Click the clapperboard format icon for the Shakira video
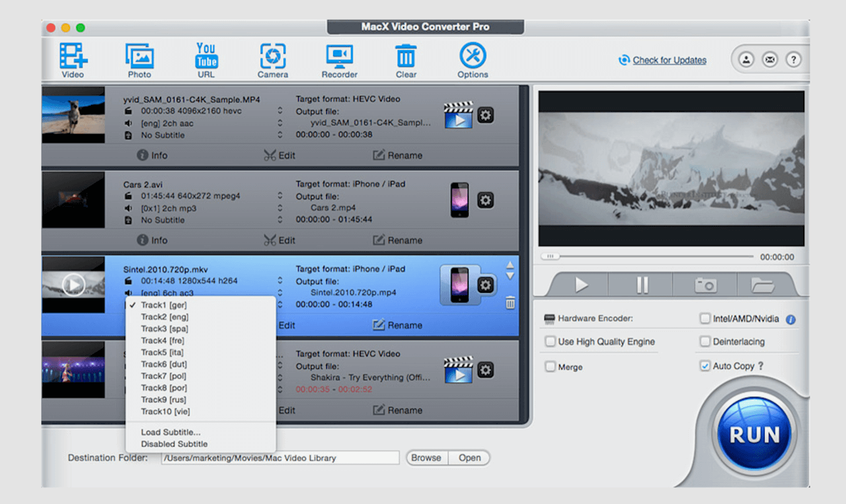This screenshot has height=504, width=846. [459, 370]
